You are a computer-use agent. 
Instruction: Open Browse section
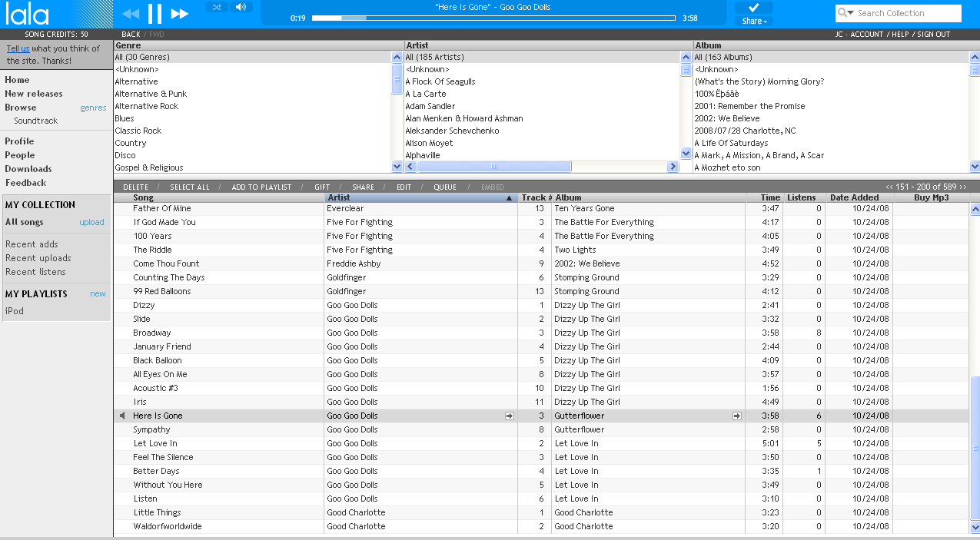[x=21, y=108]
